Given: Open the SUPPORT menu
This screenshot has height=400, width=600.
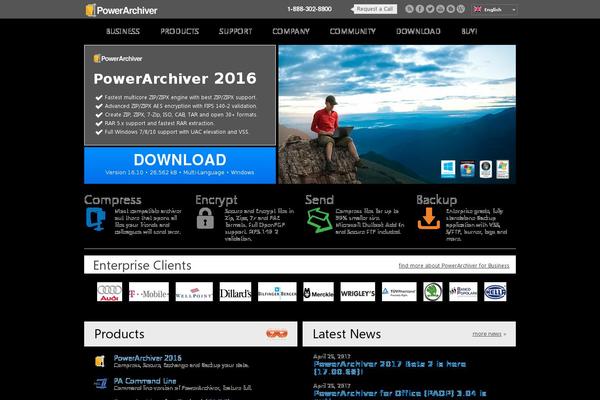Looking at the screenshot, I should click(235, 31).
